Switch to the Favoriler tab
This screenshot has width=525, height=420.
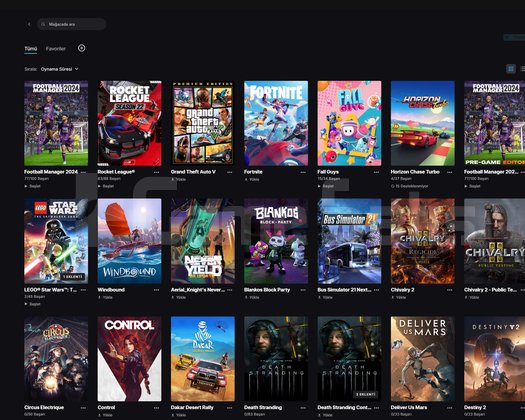point(56,49)
